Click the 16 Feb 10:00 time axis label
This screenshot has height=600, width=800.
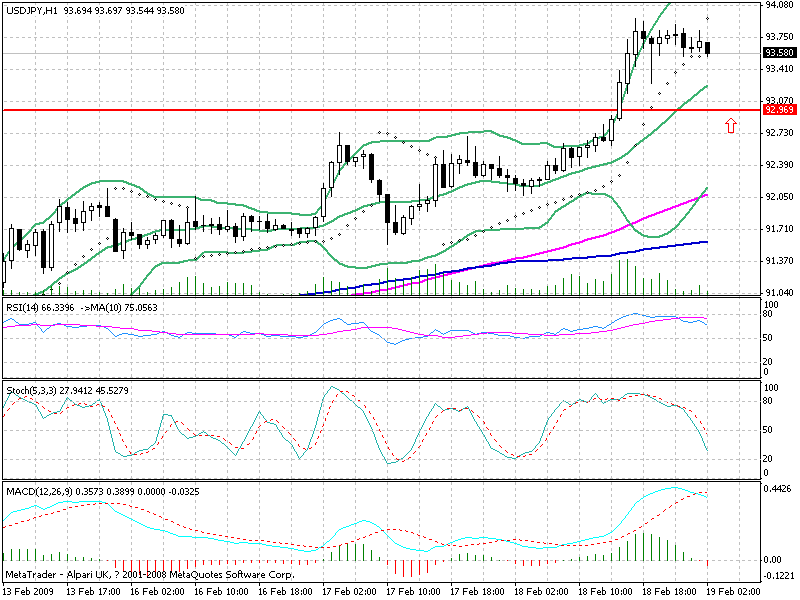[x=221, y=591]
